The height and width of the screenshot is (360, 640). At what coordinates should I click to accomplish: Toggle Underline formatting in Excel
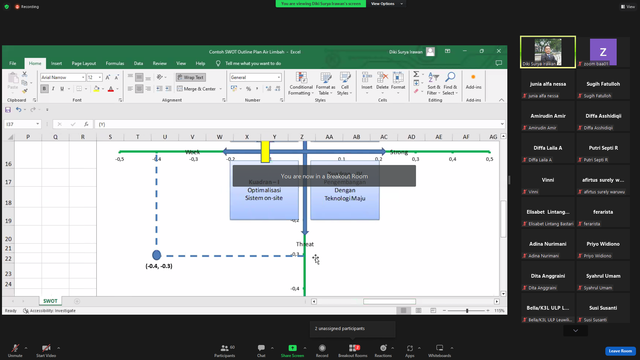(x=62, y=89)
